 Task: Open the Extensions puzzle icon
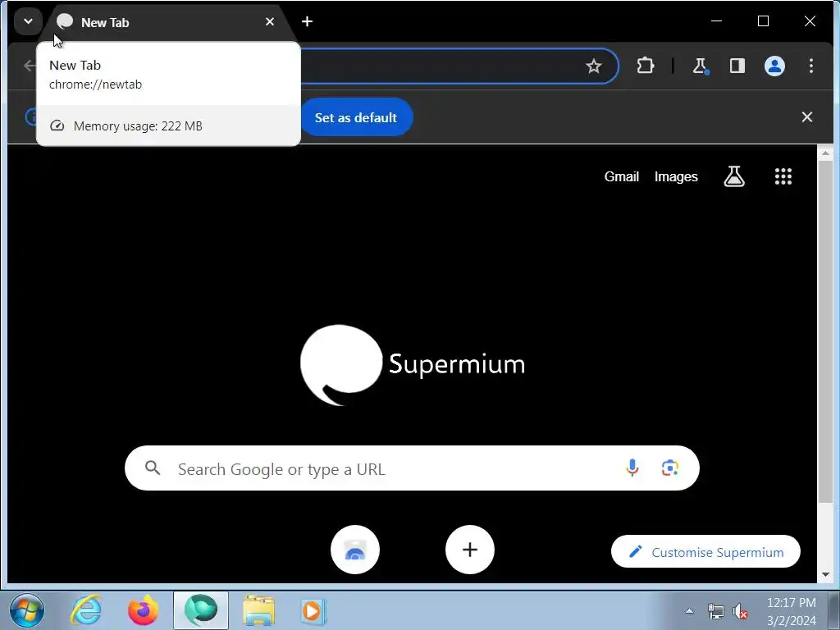(x=645, y=66)
